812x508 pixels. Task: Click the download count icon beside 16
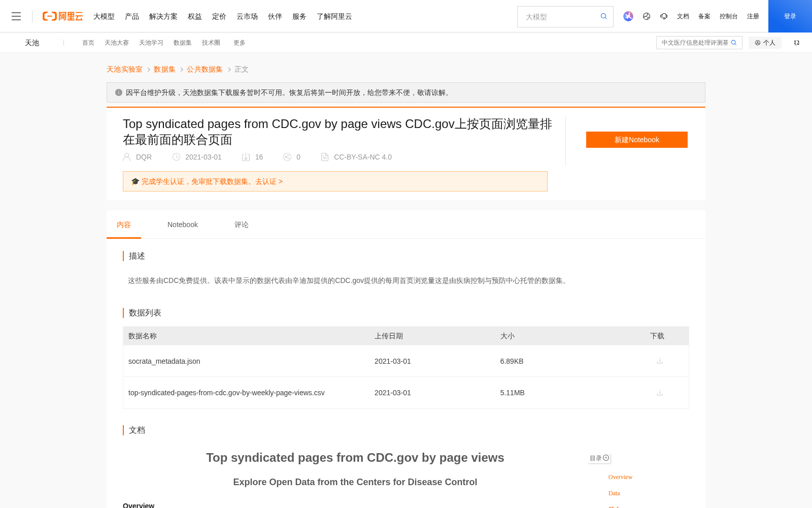point(246,157)
